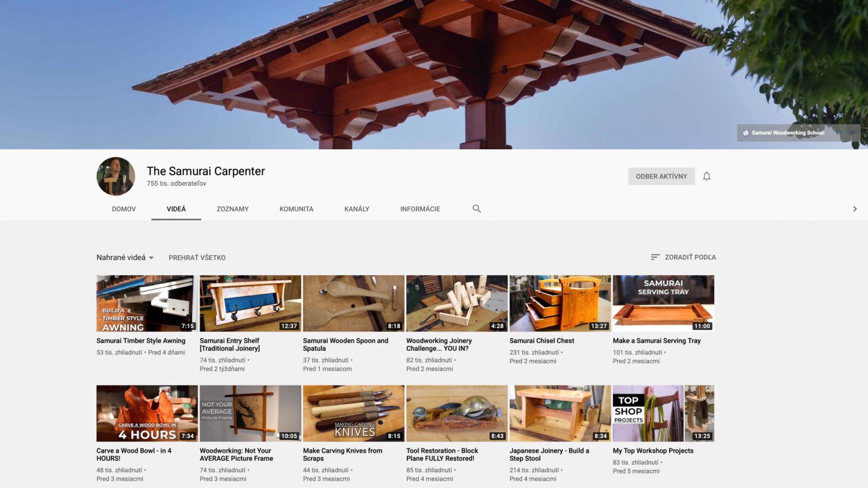
Task: Go to the KOMUNITA tab
Action: point(296,209)
